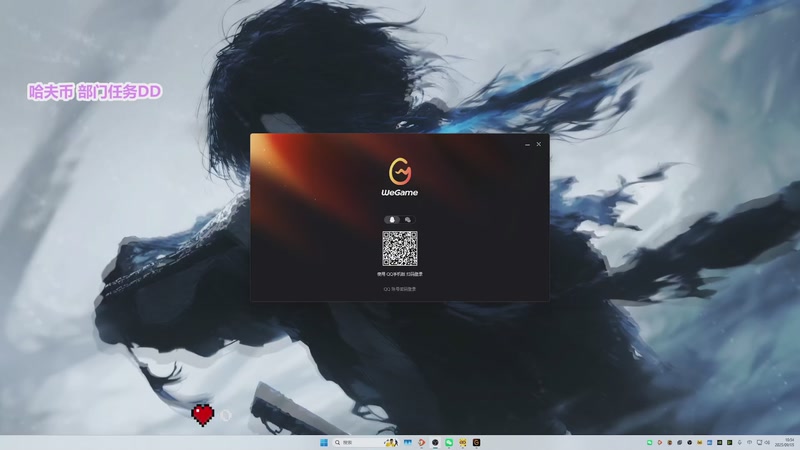Viewport: 800px width, 450px height.
Task: Close the WeGame login window
Action: (x=539, y=144)
